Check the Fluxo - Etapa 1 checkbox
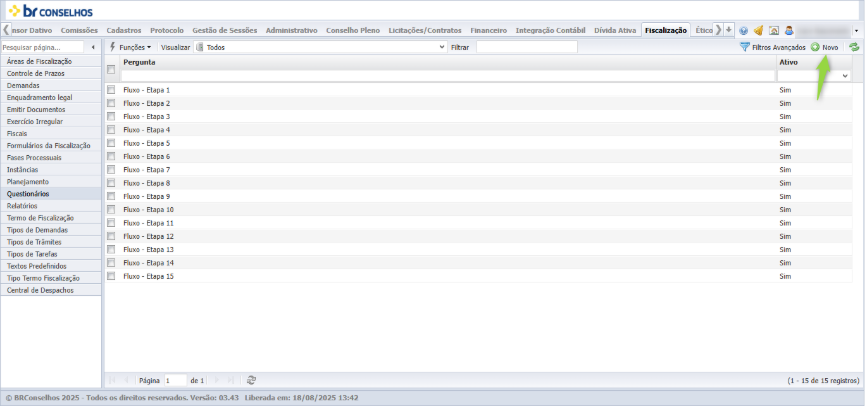The image size is (865, 406). tap(111, 89)
